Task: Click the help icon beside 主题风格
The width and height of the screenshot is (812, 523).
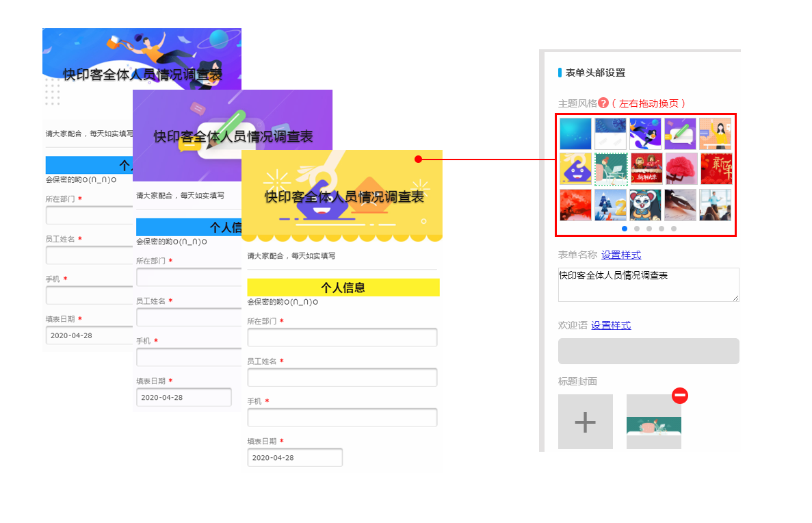Action: [603, 103]
